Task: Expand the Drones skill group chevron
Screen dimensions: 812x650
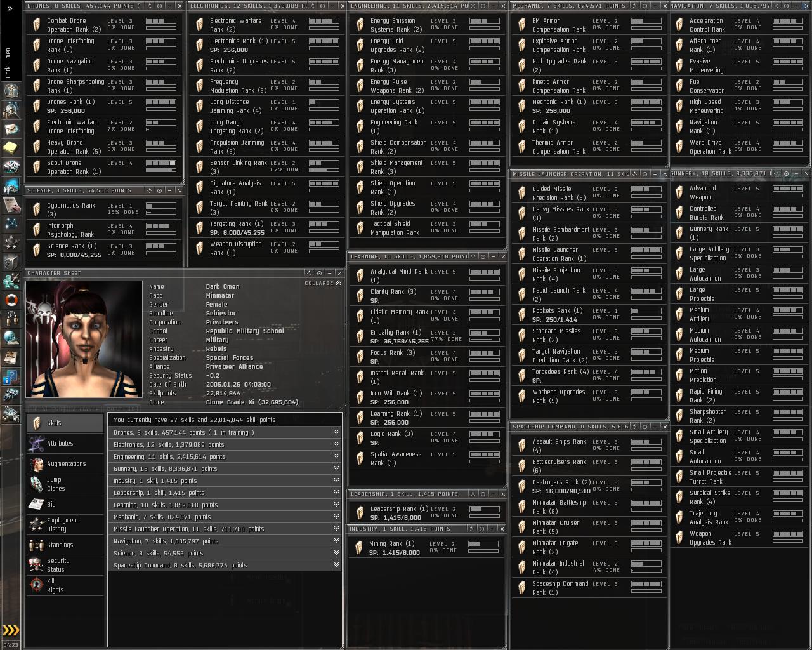Action: click(x=336, y=432)
